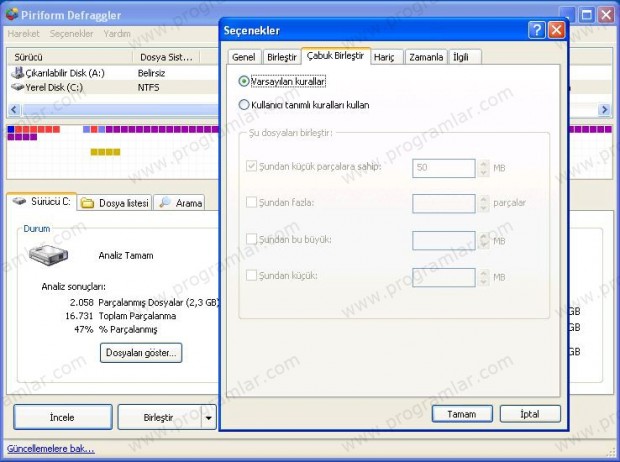Open the Zamanla tab
620x462 pixels.
tap(426, 57)
